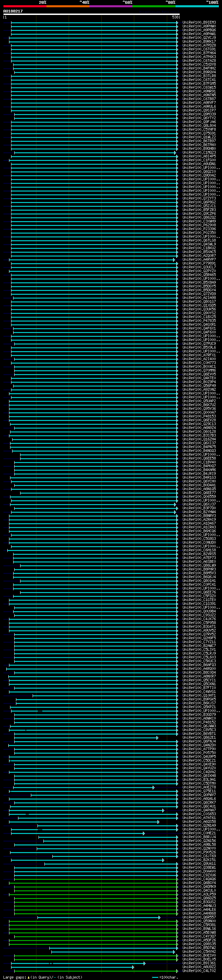The width and height of the screenshot is (222, 980).
Task: Pick the UniRef100_C6TAZ8 entry
Action: coord(199,60)
